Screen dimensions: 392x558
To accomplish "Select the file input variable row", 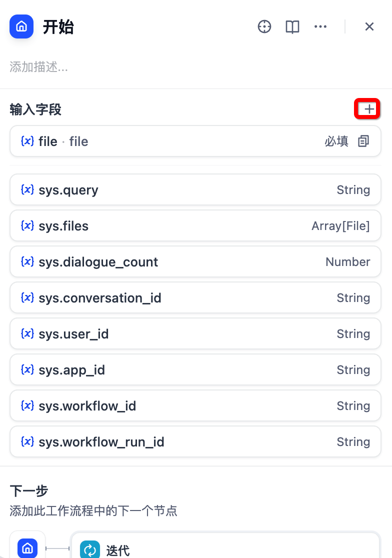I will [195, 141].
